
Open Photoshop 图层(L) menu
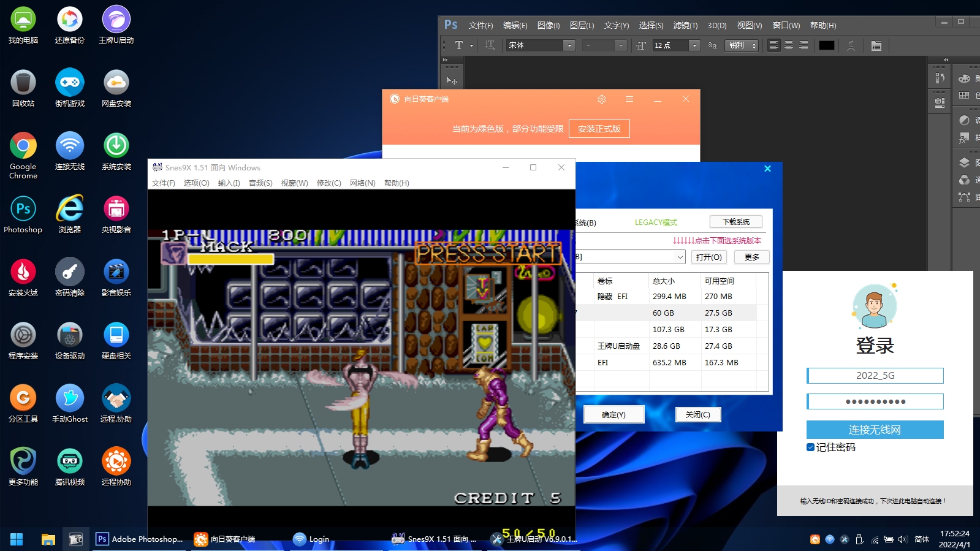[582, 26]
